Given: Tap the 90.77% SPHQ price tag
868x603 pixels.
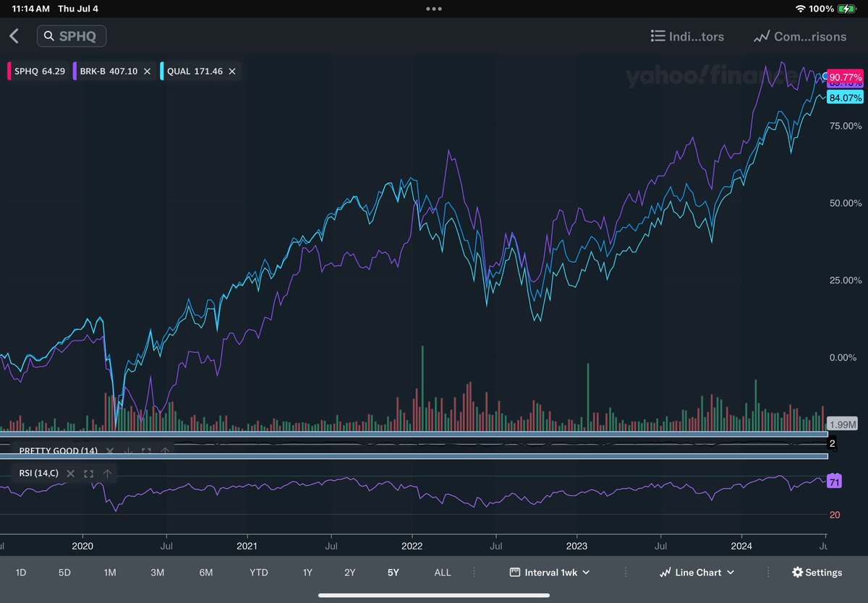Looking at the screenshot, I should pyautogui.click(x=846, y=77).
